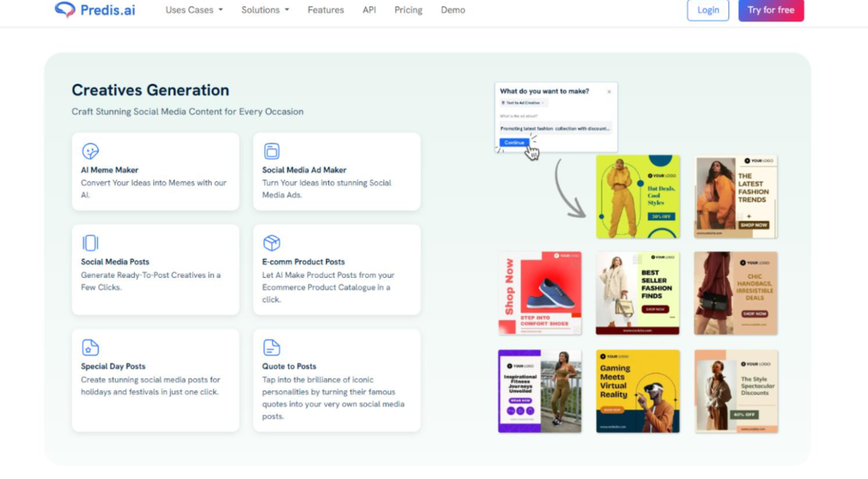Click the Social Media Posts icon

90,242
